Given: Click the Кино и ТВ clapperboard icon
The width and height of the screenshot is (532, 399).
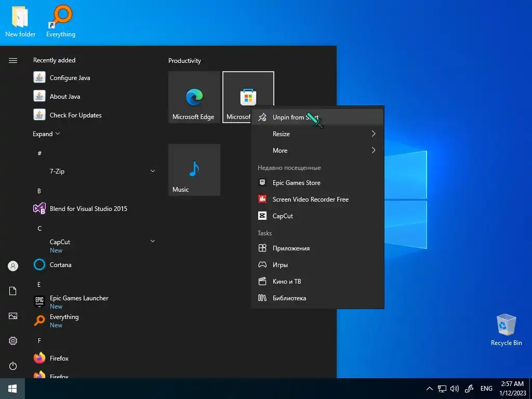Looking at the screenshot, I should point(262,281).
